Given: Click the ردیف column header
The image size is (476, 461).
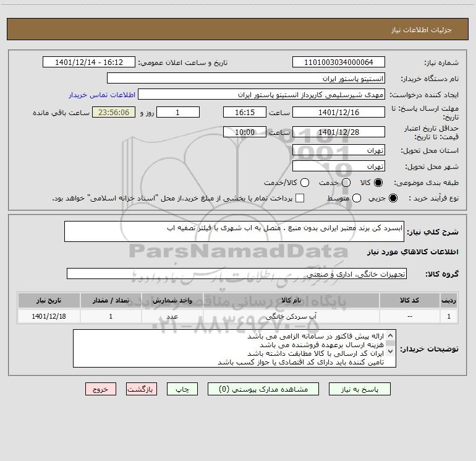Looking at the screenshot, I should click(x=449, y=300).
